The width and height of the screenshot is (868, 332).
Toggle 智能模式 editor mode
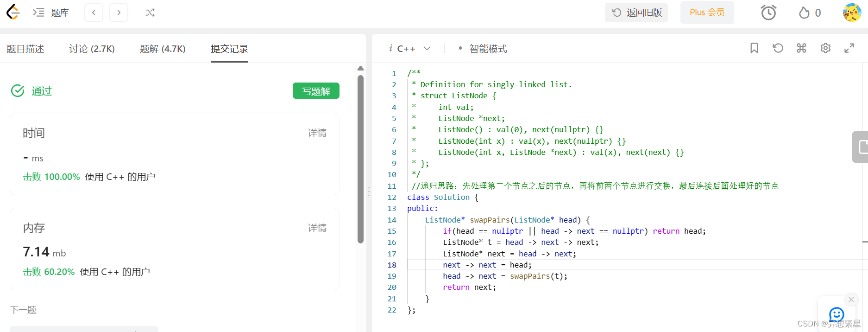488,49
